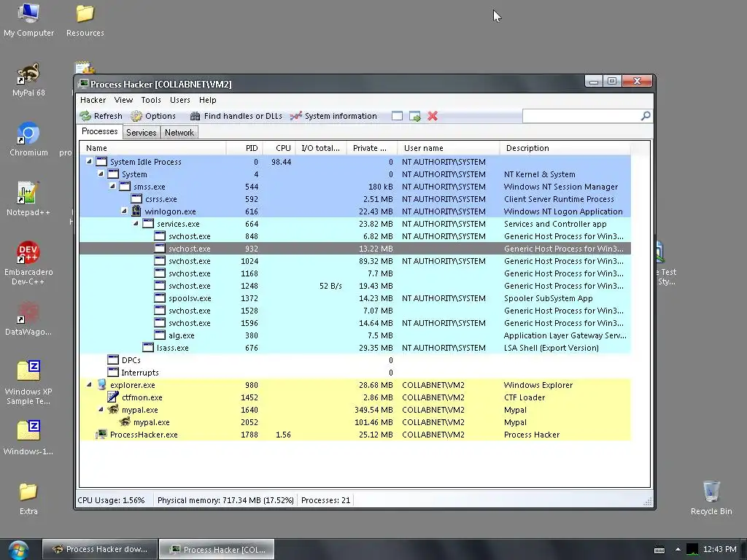Select the ProcessHacker.exe process icon
Image resolution: width=747 pixels, height=560 pixels.
click(x=101, y=435)
